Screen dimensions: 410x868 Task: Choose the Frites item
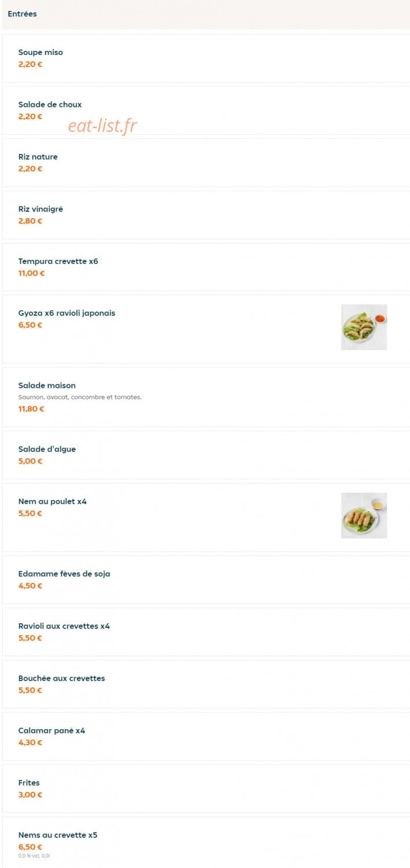pyautogui.click(x=206, y=789)
